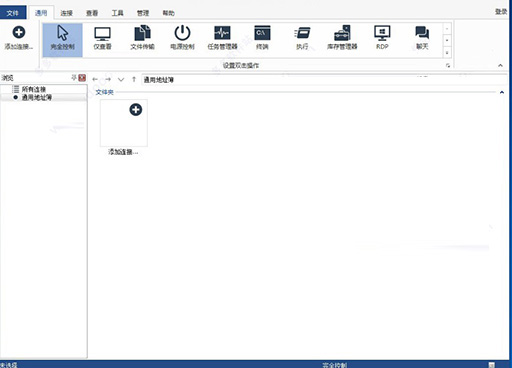
Task: Collapse the Folders (文件夹) section
Action: (502, 92)
